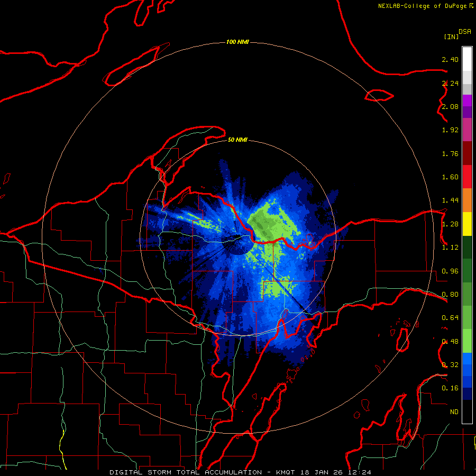Click the 1.12 legend value
Image resolution: width=476 pixels, height=476 pixels.
[450, 248]
